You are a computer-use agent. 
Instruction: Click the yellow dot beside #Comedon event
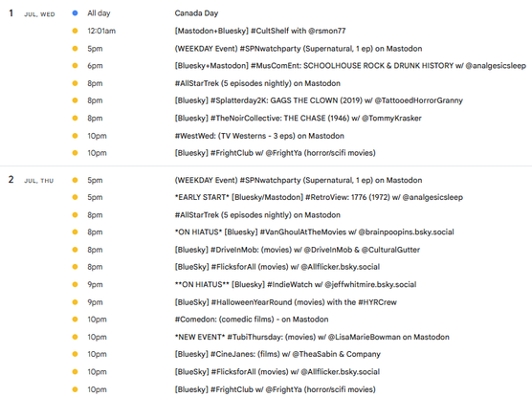pyautogui.click(x=75, y=320)
